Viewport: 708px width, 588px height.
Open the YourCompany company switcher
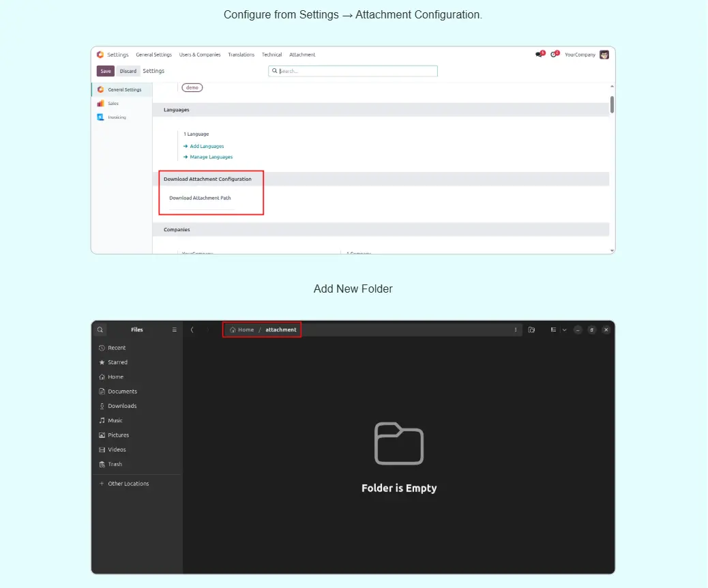tap(580, 55)
